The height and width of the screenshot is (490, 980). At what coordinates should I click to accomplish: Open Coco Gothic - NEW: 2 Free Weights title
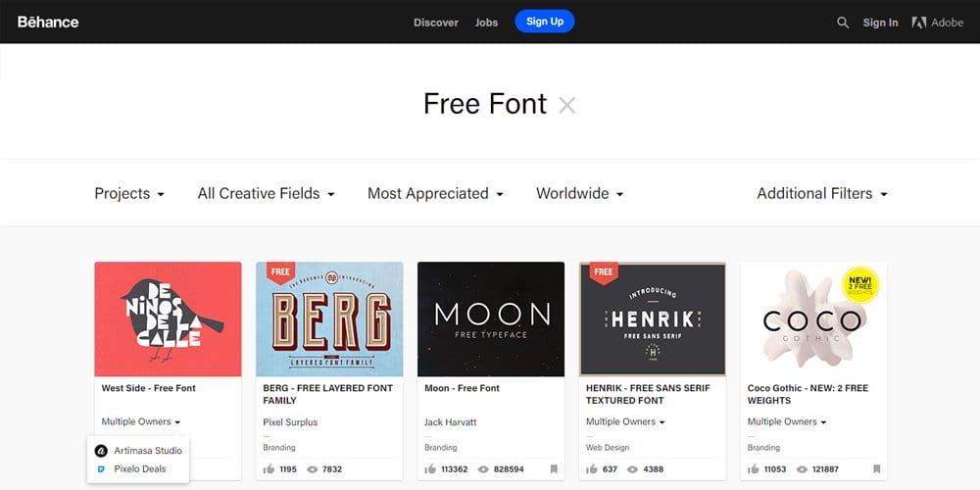[x=808, y=394]
